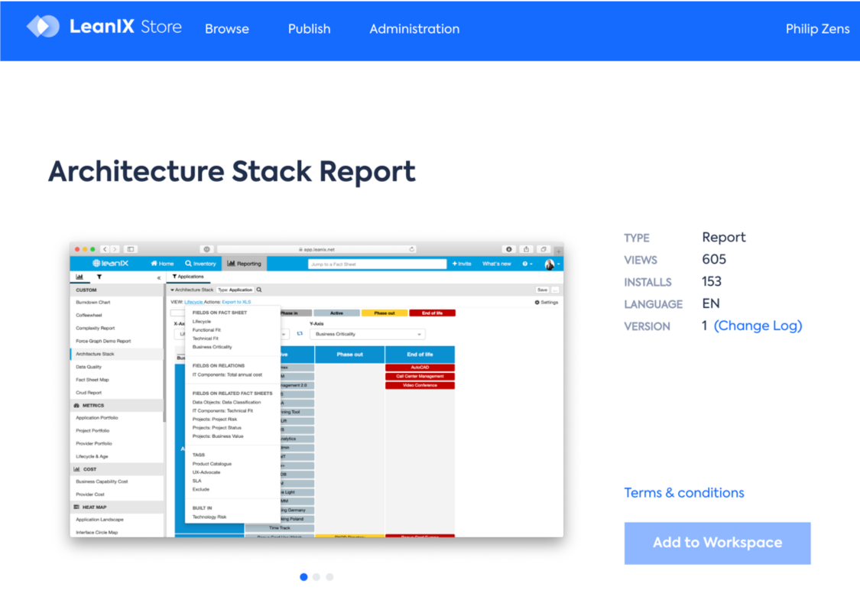Open Complexity Report in preview sidebar

95,328
